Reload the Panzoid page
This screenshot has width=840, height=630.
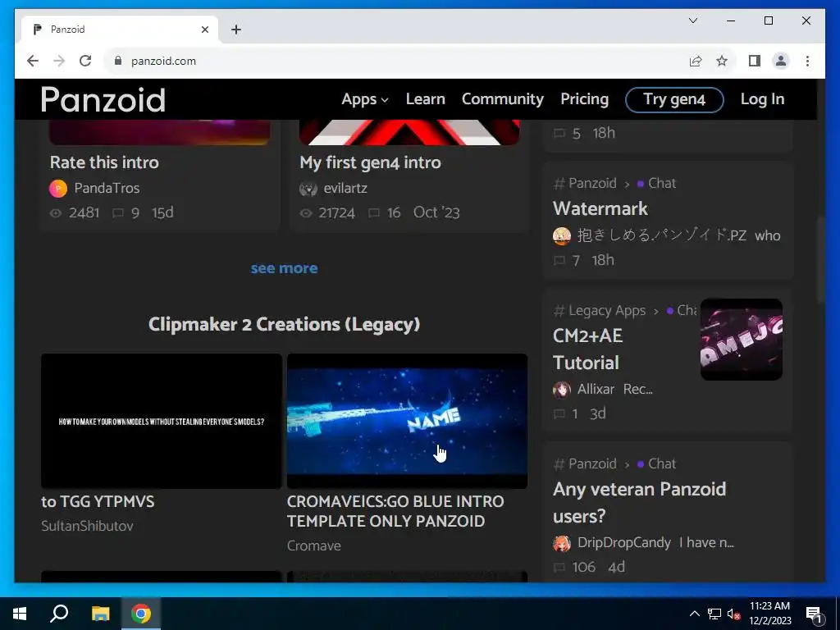point(85,61)
